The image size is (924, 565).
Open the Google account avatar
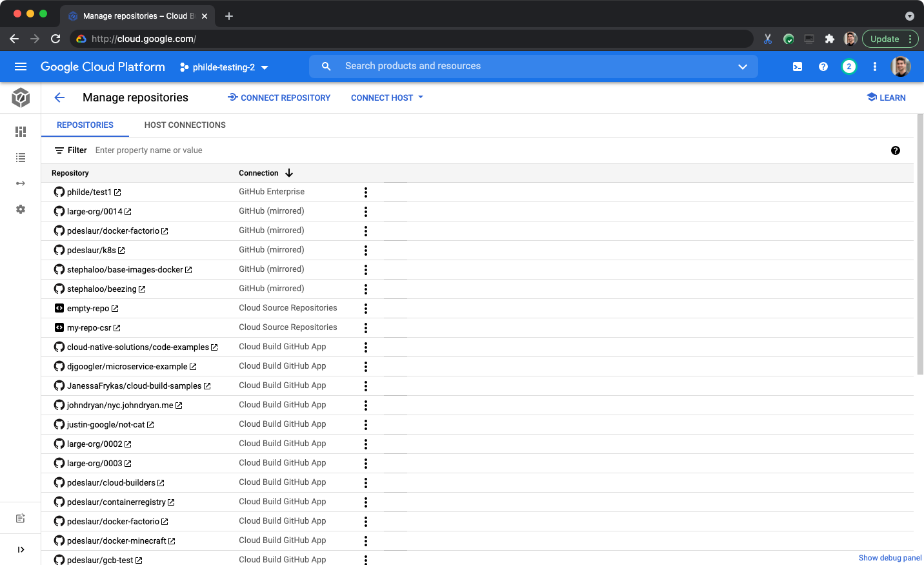coord(901,67)
